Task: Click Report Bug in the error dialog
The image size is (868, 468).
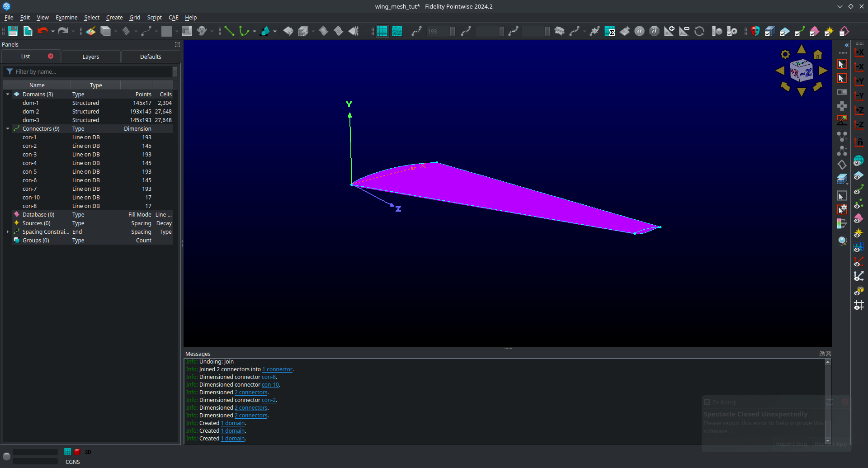Action: tap(791, 444)
